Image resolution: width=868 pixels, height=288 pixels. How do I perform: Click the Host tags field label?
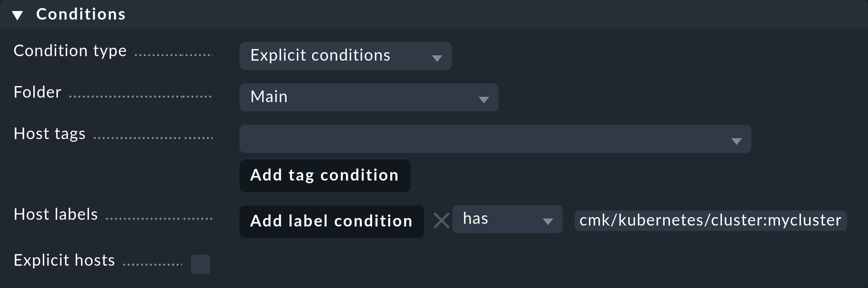[x=50, y=133]
